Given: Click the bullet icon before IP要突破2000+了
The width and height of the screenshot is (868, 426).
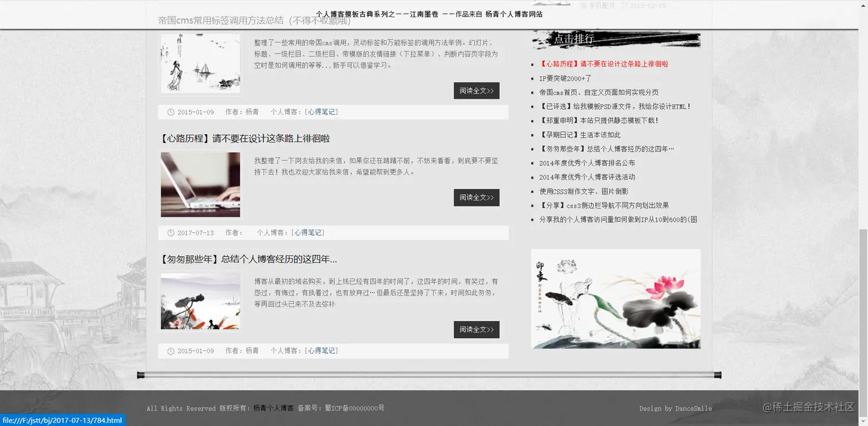Looking at the screenshot, I should pyautogui.click(x=534, y=79).
